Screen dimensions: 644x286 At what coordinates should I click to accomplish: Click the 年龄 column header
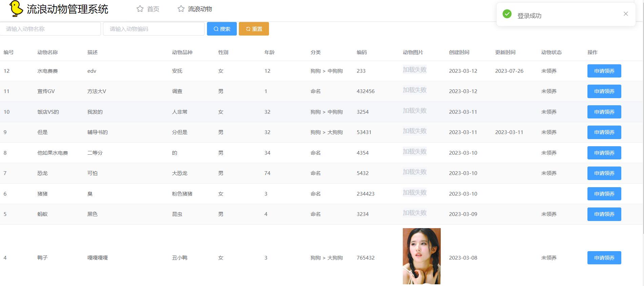pyautogui.click(x=269, y=52)
